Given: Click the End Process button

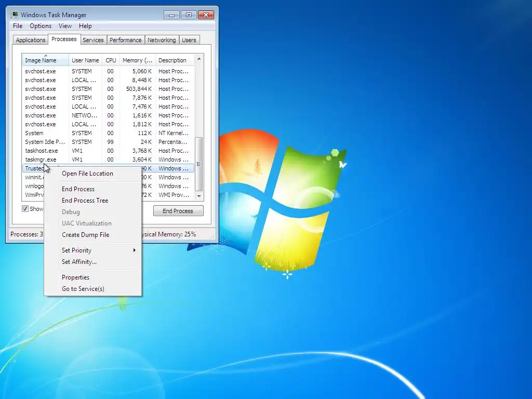Looking at the screenshot, I should point(178,211).
